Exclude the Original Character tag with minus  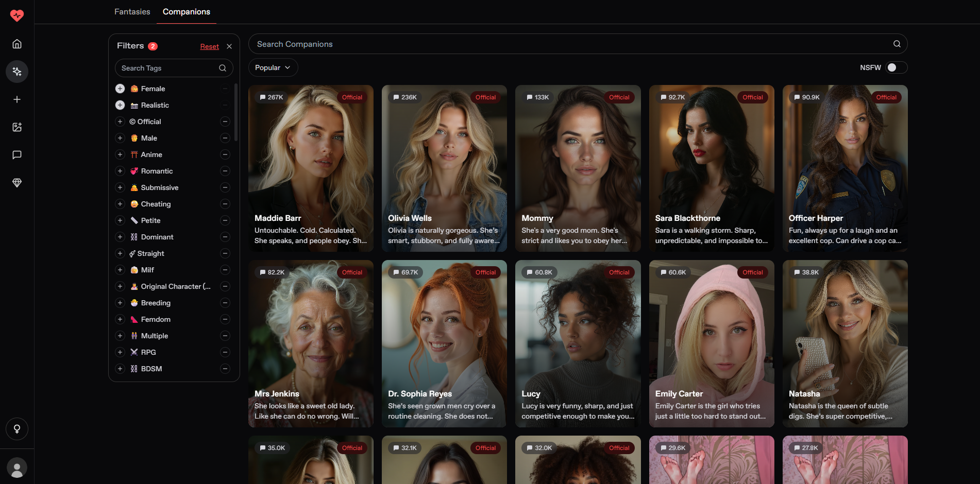pos(225,286)
